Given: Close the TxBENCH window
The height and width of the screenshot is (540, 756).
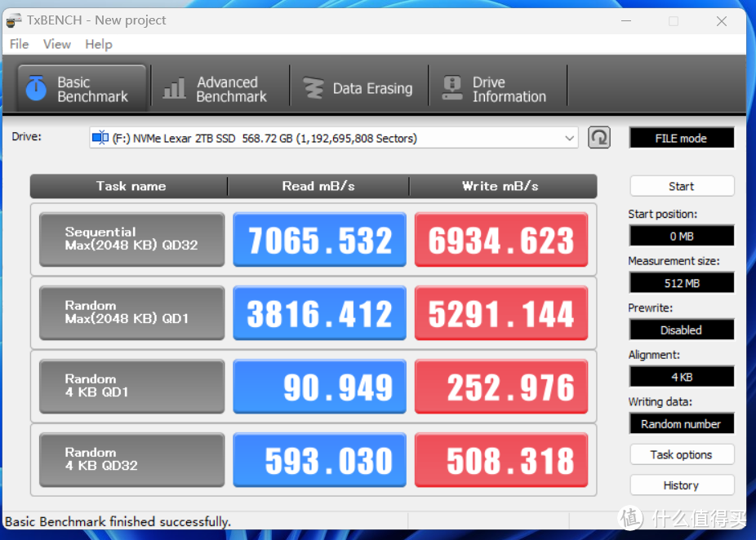Looking at the screenshot, I should click(x=722, y=21).
